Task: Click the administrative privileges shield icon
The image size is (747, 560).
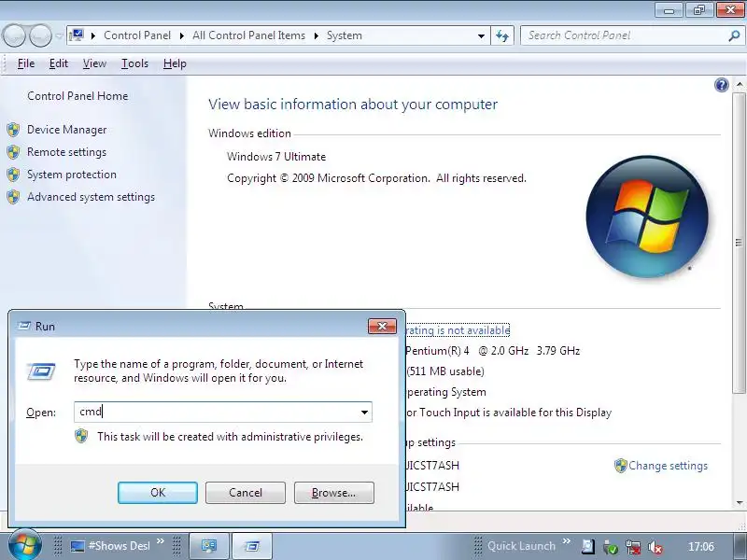Action: (81, 436)
